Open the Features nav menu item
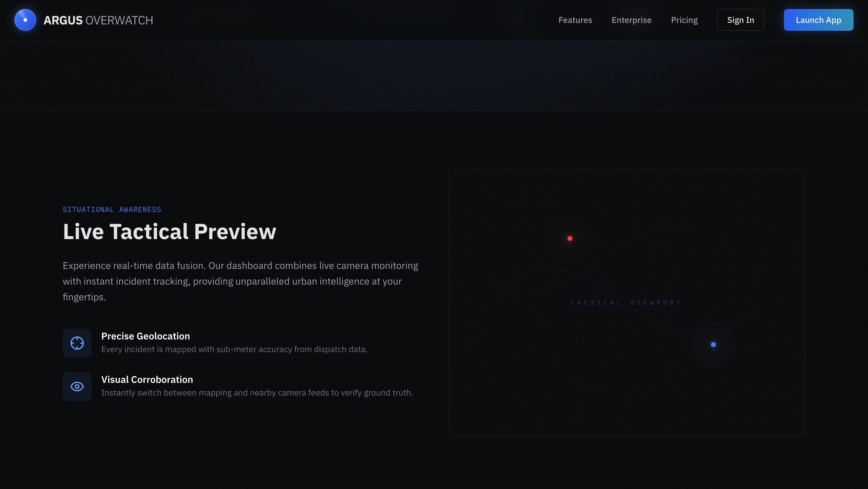868x489 pixels. (x=575, y=20)
